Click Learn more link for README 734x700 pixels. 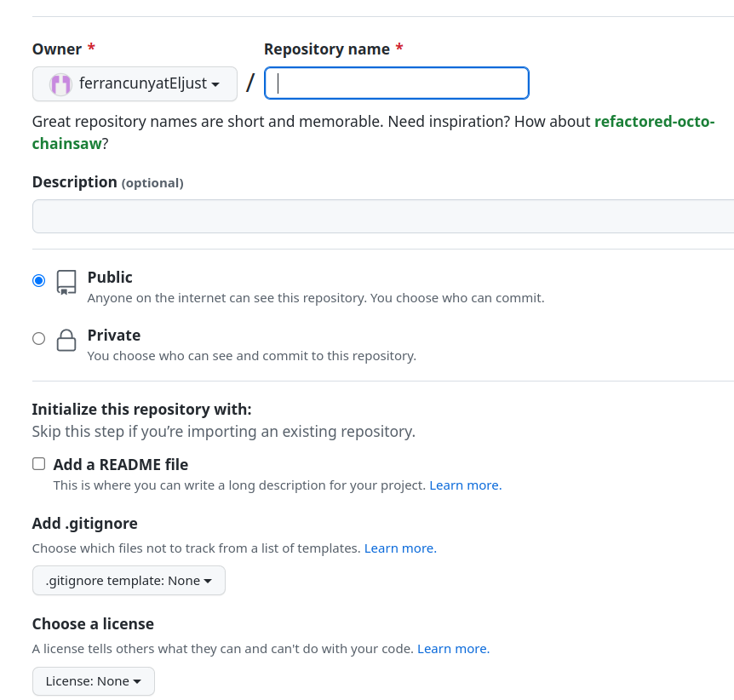click(465, 485)
